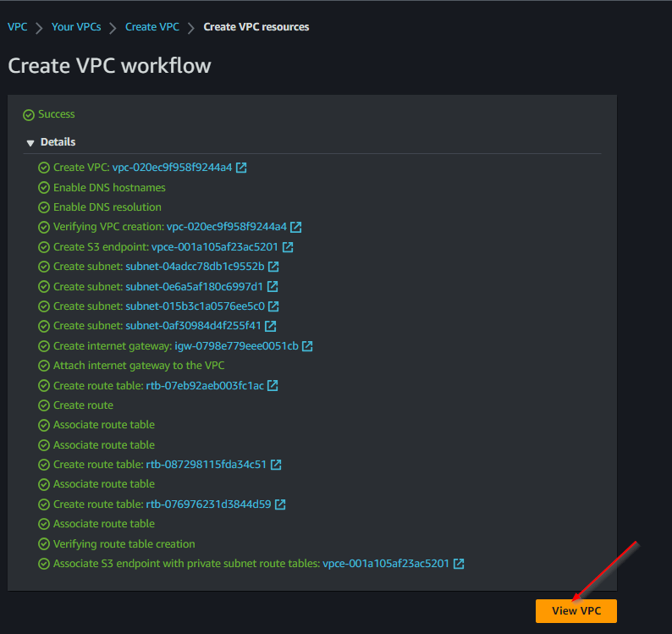Collapse the Details section triangle
Screen dimensions: 672x634
pos(30,143)
